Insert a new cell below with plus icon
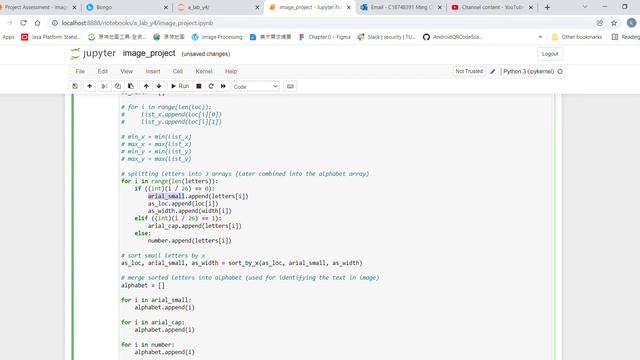Screen dimensions: 640x360 tap(89, 86)
